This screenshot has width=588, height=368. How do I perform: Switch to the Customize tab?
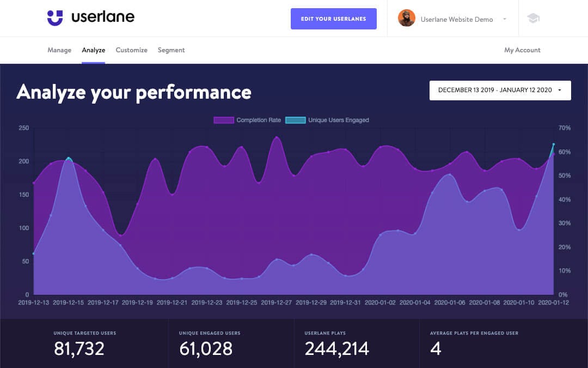(131, 50)
